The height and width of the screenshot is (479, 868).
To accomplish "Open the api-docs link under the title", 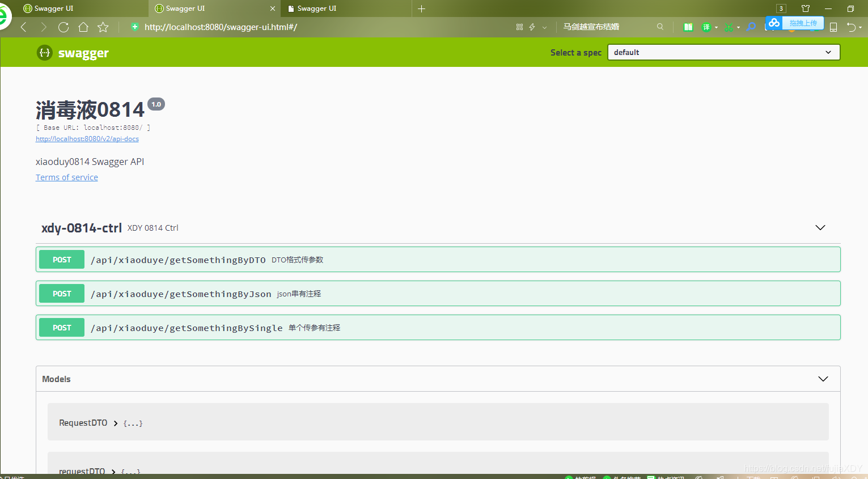I will (87, 139).
